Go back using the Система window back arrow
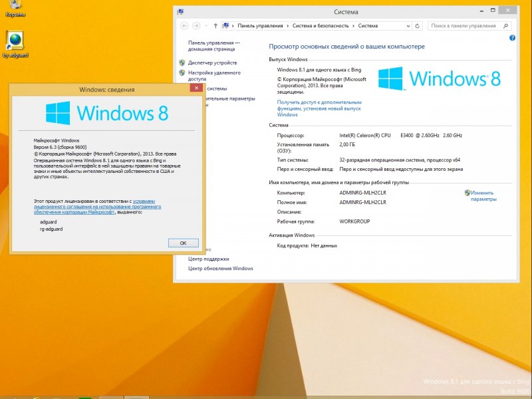This screenshot has height=399, width=532. click(184, 26)
